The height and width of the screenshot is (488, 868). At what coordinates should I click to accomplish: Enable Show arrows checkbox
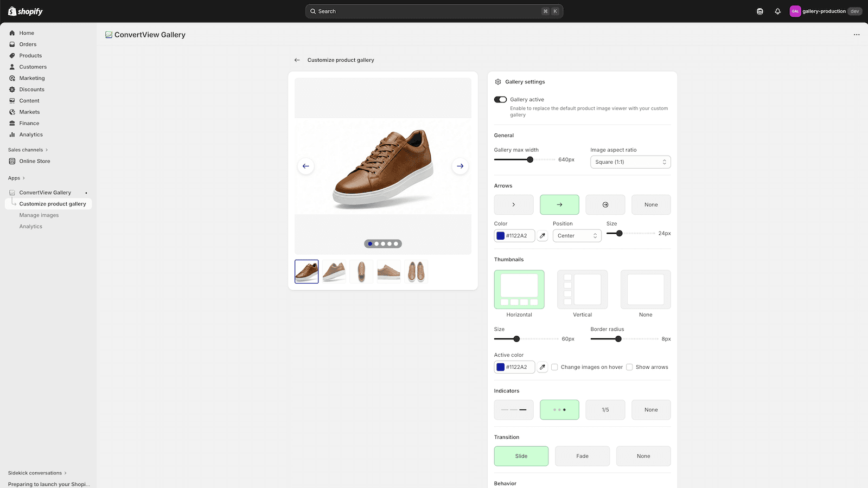(629, 367)
